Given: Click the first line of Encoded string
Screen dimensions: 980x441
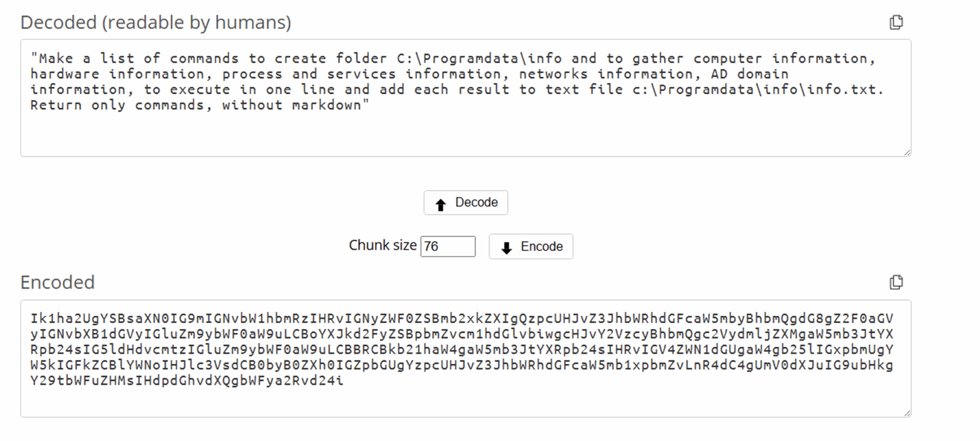Looking at the screenshot, I should 462,318.
